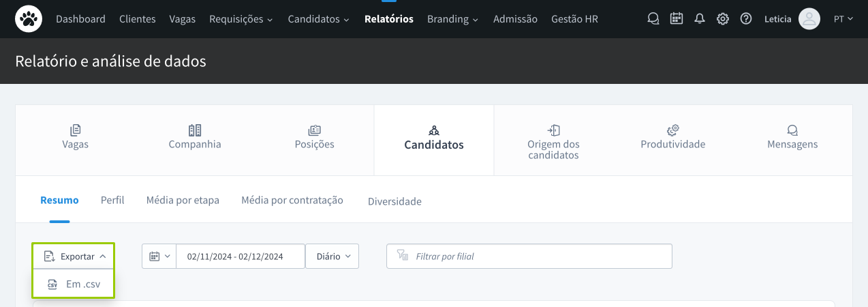Change the Diário interval dropdown

[x=332, y=257]
